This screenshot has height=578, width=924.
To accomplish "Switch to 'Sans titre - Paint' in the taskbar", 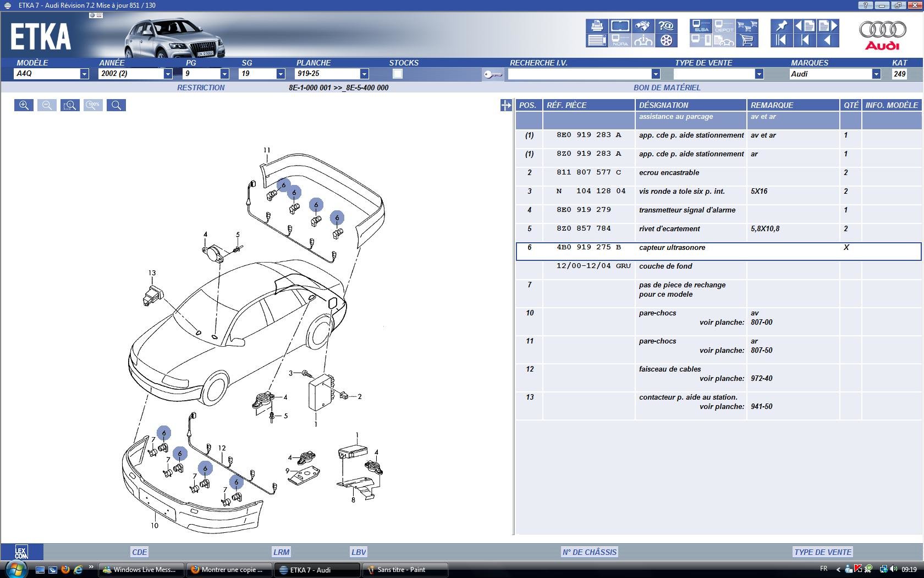I will [x=404, y=570].
